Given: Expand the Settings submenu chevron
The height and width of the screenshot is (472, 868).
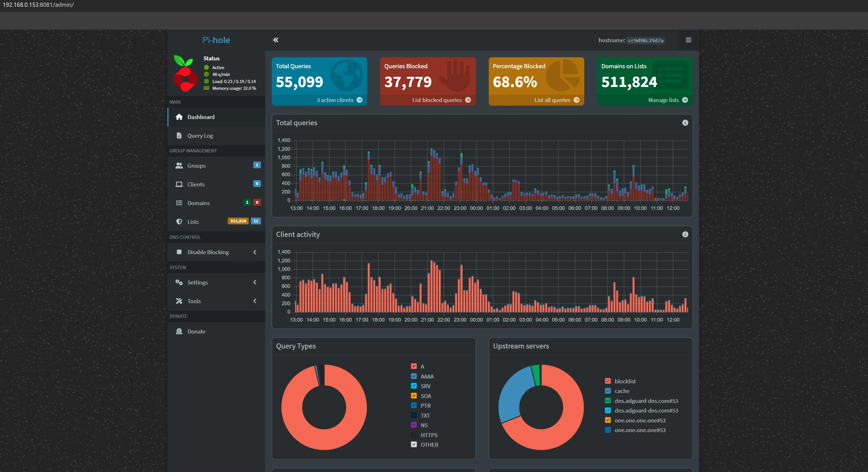Looking at the screenshot, I should pyautogui.click(x=255, y=282).
